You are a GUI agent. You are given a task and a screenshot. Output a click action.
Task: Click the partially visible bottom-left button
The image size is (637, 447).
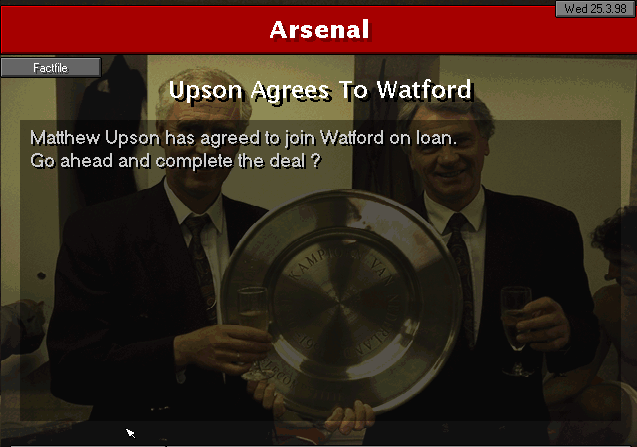pos(87,445)
